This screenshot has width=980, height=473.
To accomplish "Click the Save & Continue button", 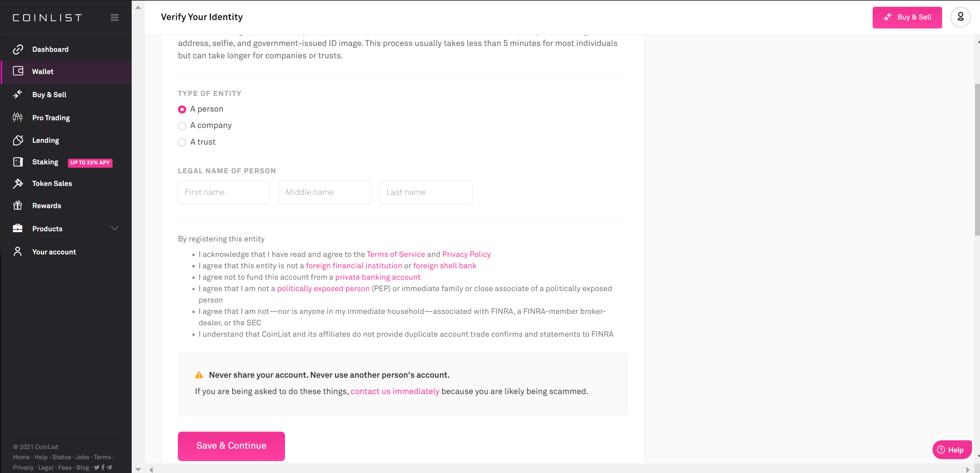I will click(231, 446).
